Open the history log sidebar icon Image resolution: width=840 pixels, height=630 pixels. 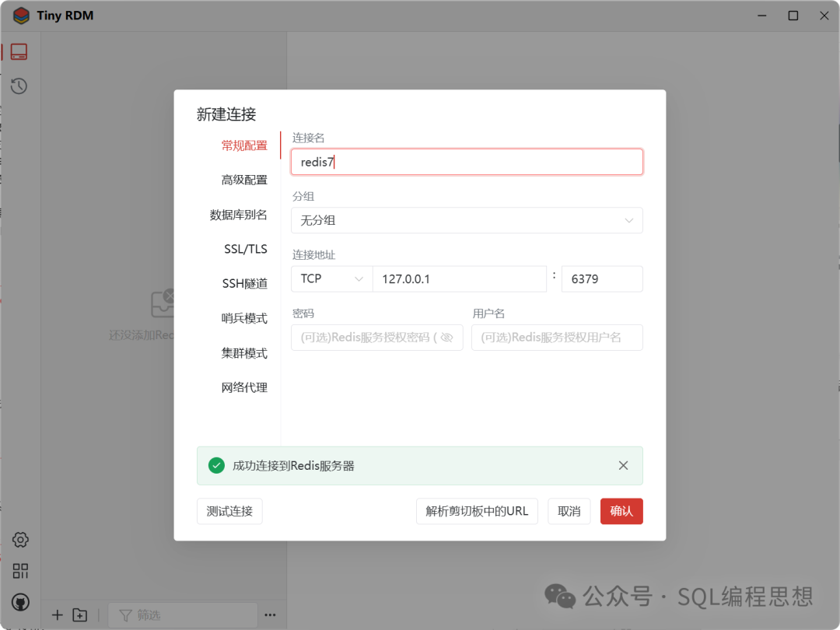[x=19, y=86]
